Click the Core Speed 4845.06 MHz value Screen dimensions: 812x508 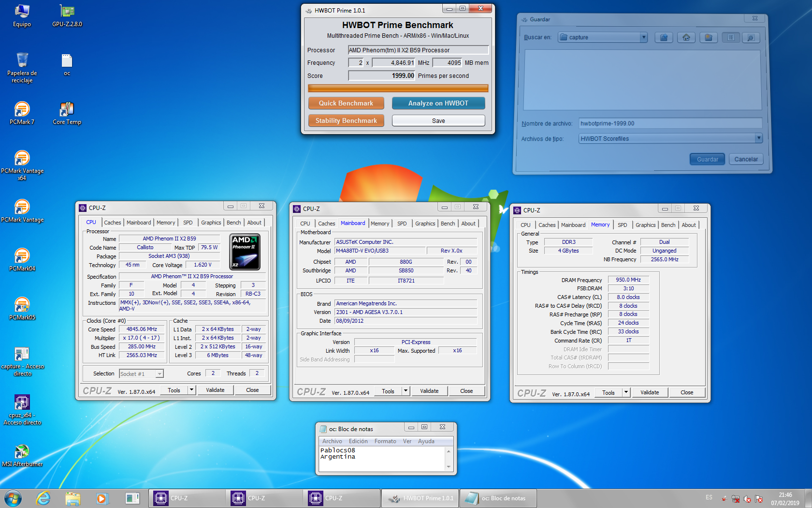tap(142, 329)
